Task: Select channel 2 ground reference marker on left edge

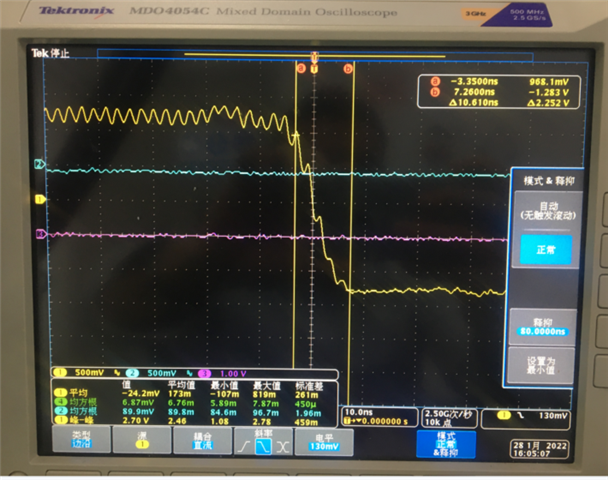Action: (x=40, y=164)
